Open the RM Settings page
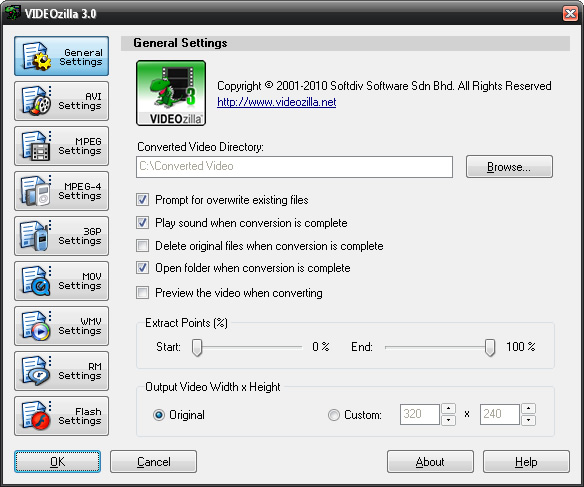 pos(61,371)
